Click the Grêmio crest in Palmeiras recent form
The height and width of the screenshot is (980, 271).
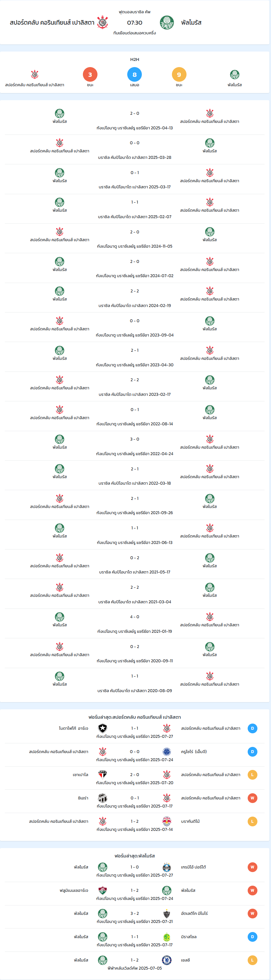[166, 867]
